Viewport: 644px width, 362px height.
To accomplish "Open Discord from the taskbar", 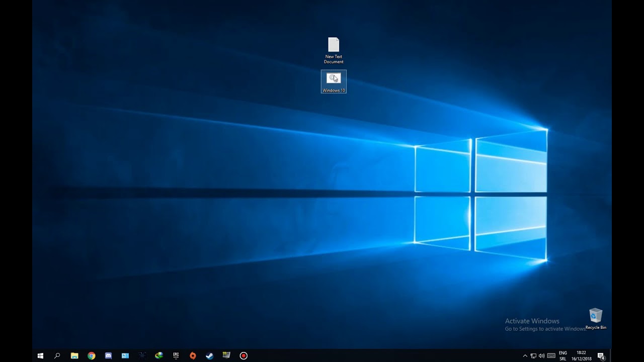I will coord(108,355).
